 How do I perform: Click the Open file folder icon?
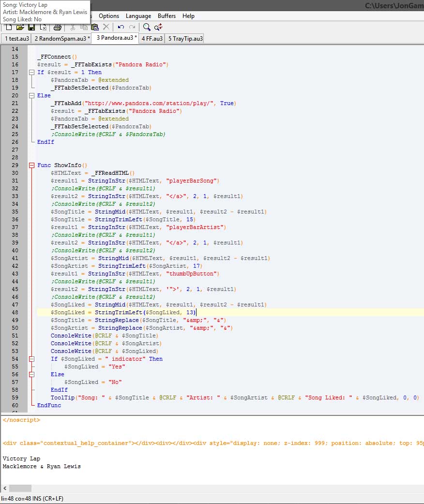[x=20, y=27]
